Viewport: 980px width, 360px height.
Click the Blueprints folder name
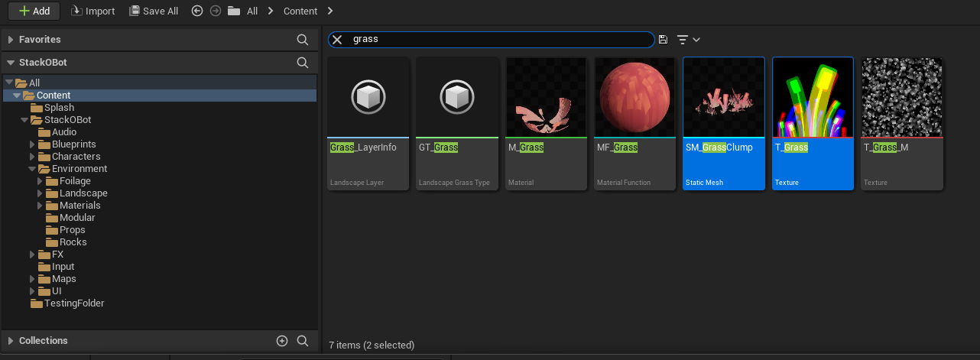click(74, 144)
